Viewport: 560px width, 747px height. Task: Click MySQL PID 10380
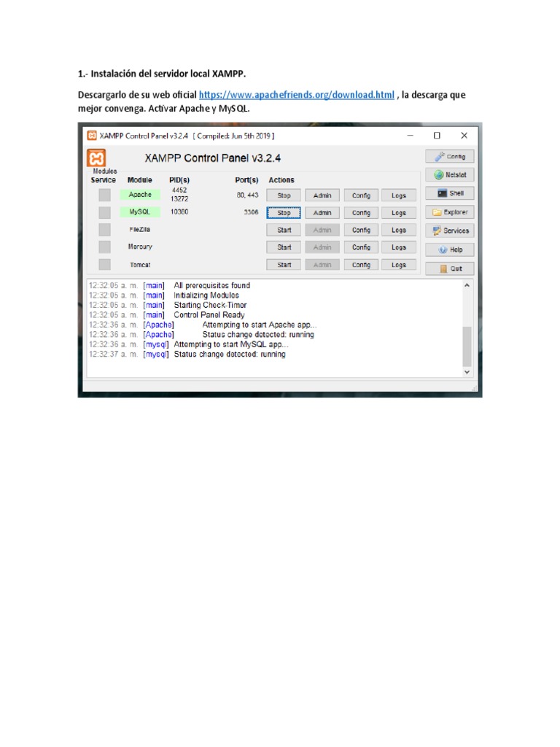click(x=179, y=212)
